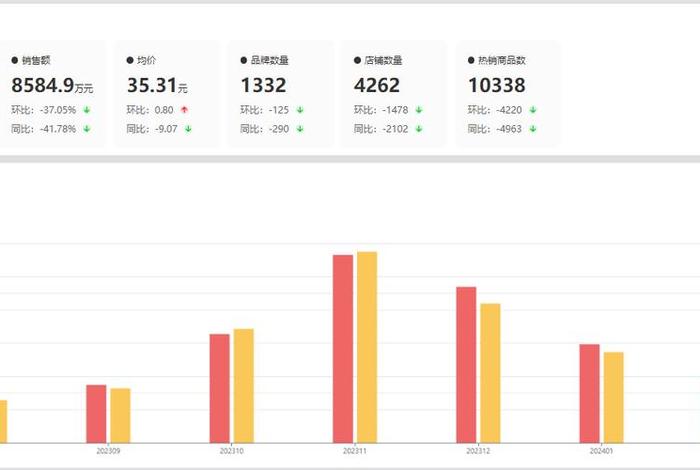This screenshot has height=470, width=700.
Task: Click the bullet dot before 热销商品数
Action: pyautogui.click(x=471, y=60)
